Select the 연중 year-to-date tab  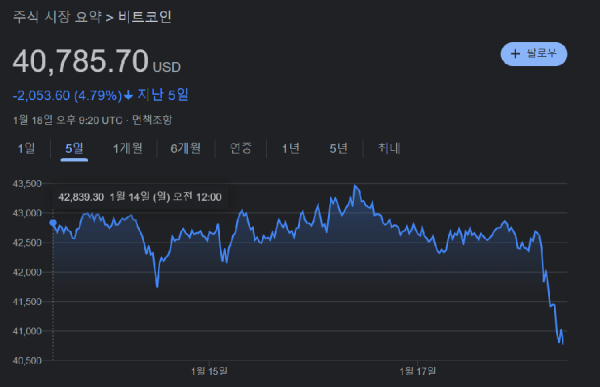pyautogui.click(x=241, y=148)
